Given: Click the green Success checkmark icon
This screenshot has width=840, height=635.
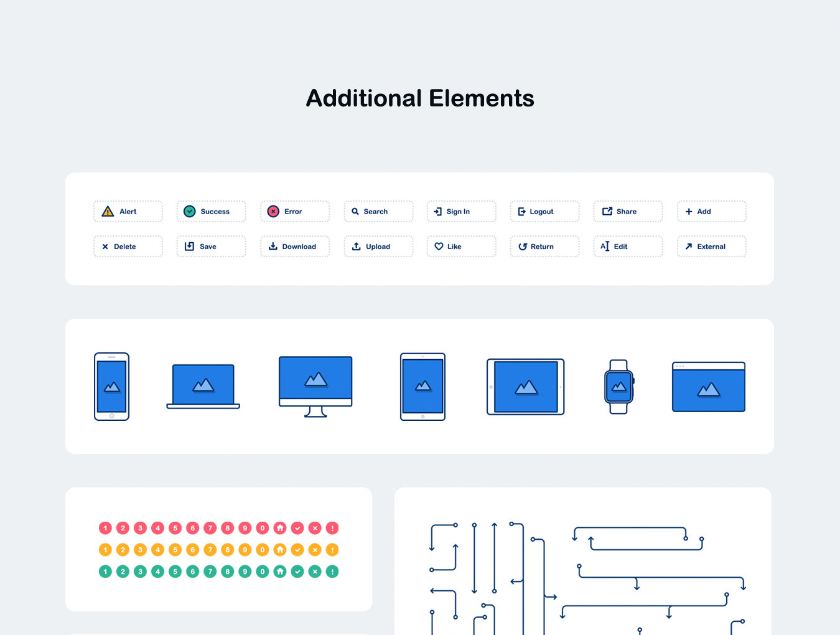Looking at the screenshot, I should coord(190,212).
